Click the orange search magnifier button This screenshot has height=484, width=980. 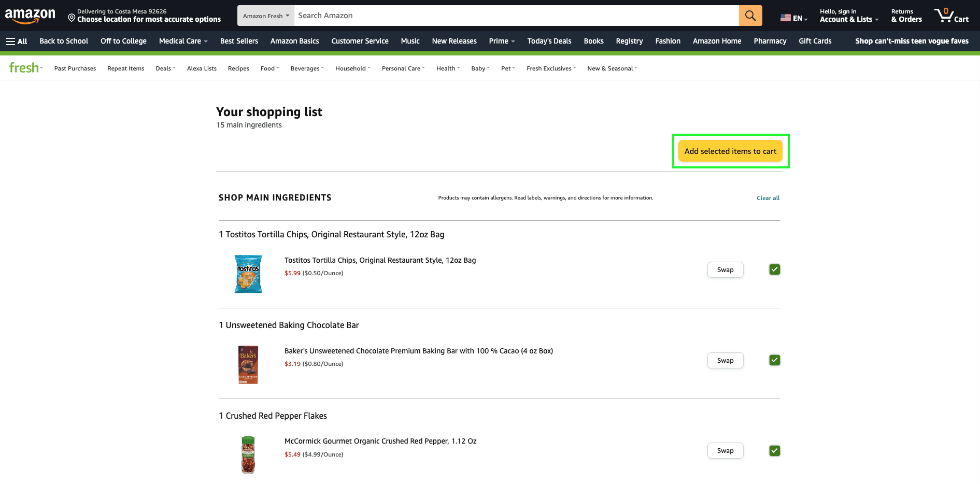[x=750, y=16]
